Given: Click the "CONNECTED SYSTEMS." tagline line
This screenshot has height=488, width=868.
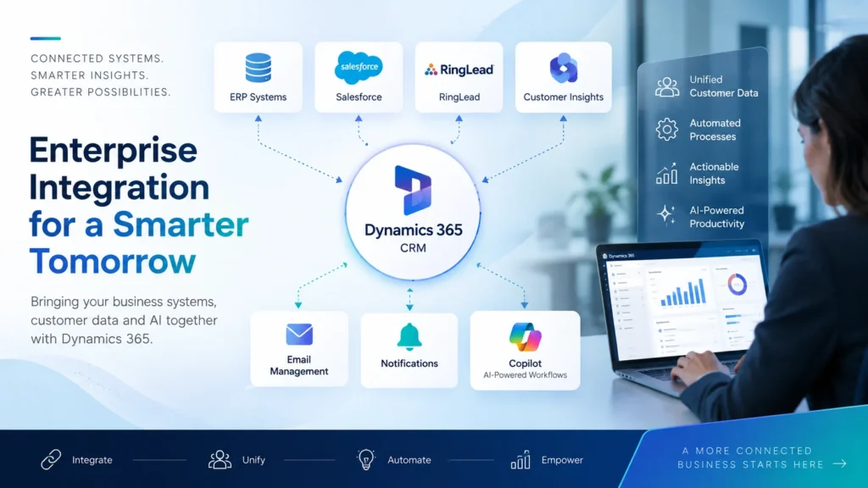Looking at the screenshot, I should point(97,58).
